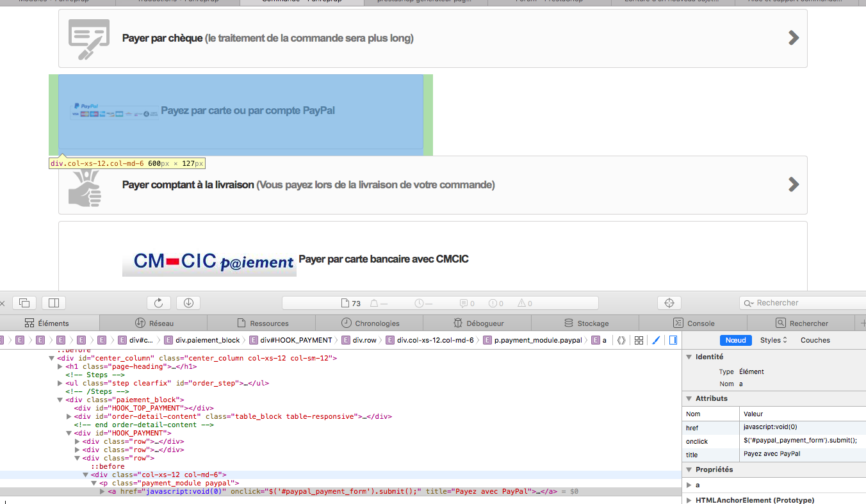Toggle the shadow DOM brackets icon
This screenshot has width=866, height=504.
pos(621,340)
